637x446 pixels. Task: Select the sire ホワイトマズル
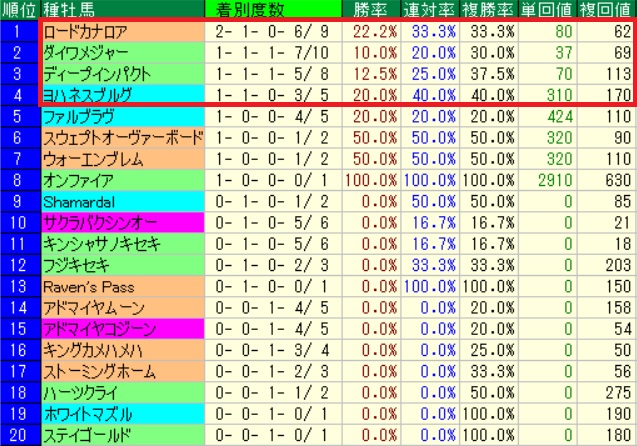(123, 414)
